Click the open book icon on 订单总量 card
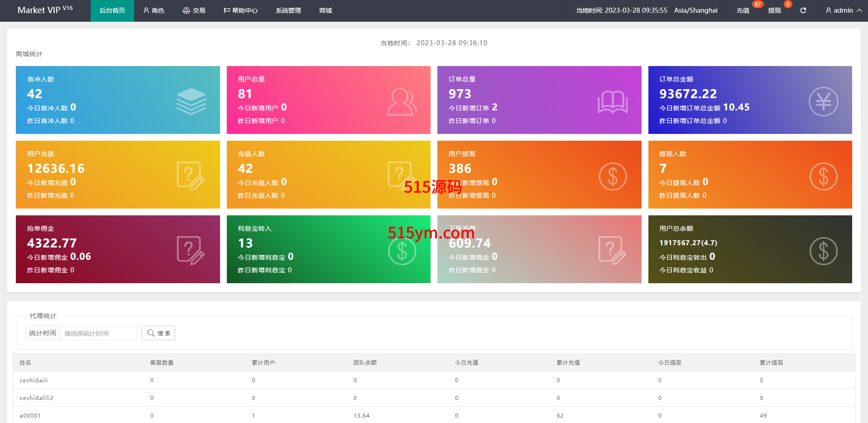 tap(612, 102)
